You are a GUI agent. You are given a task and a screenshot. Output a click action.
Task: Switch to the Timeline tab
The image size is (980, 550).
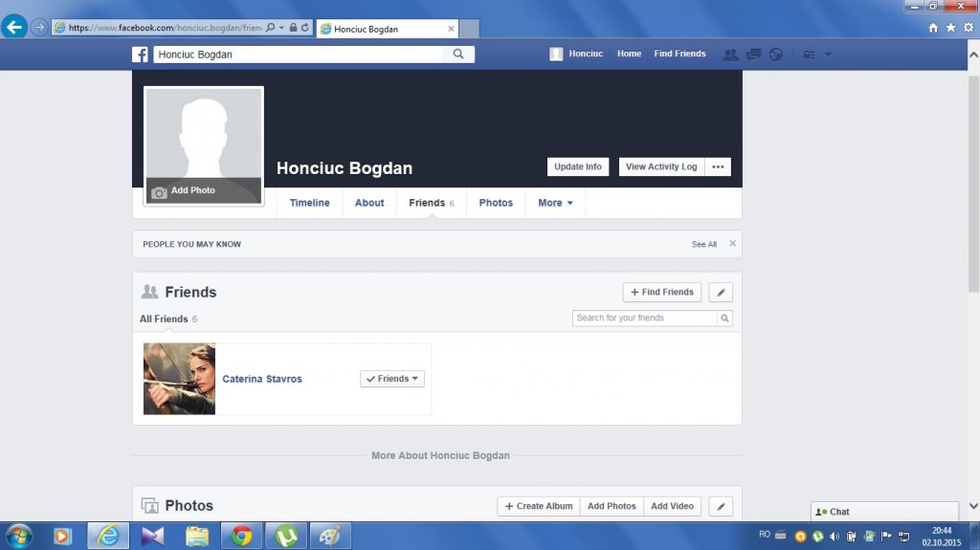point(309,203)
